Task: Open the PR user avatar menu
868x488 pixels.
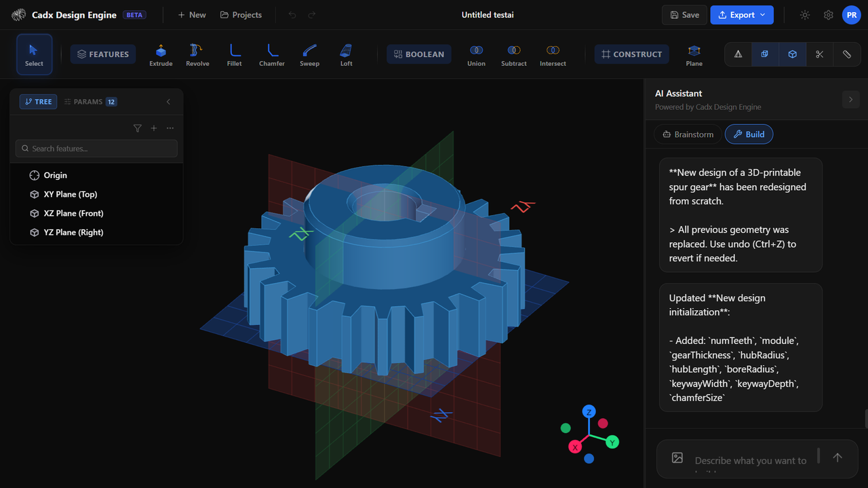Action: pos(852,15)
